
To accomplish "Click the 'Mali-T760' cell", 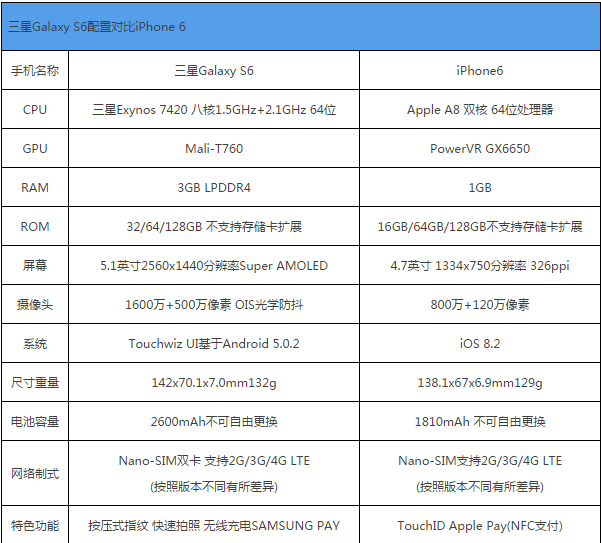I will [214, 149].
